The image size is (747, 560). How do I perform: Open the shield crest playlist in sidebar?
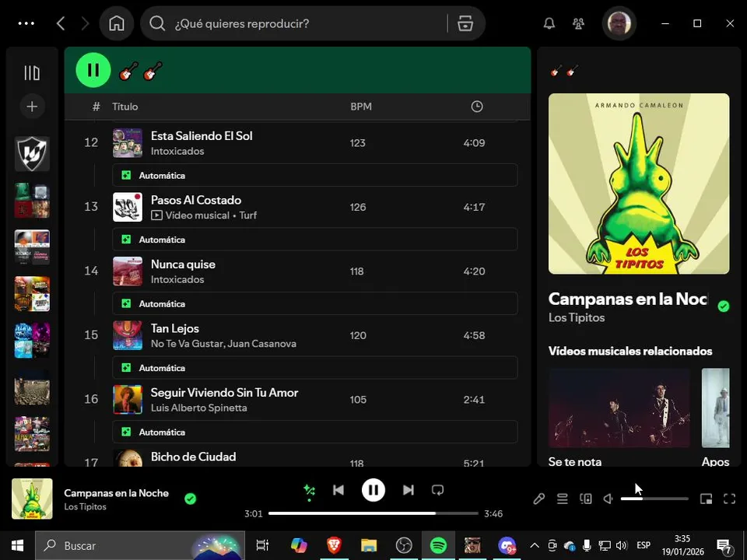(32, 153)
